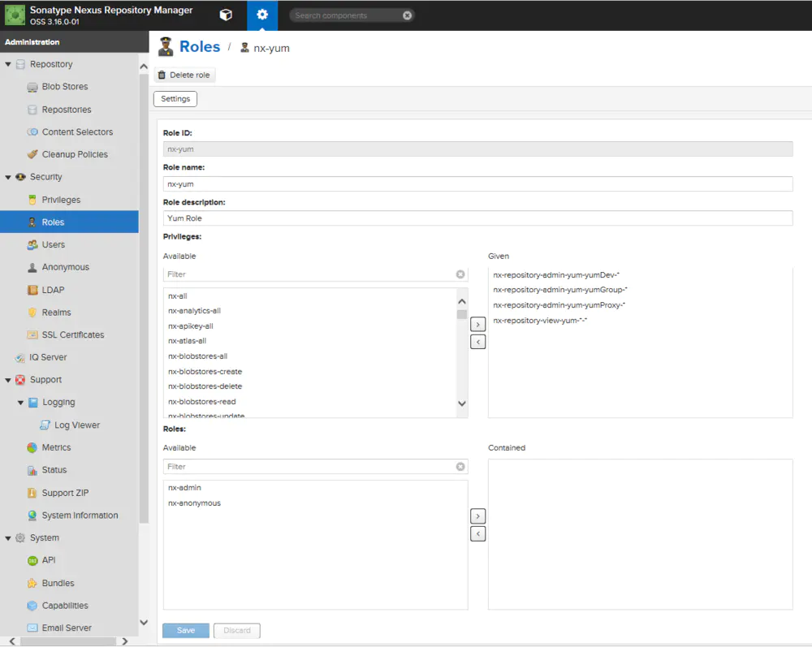Save the role changes
812x647 pixels.
pos(185,631)
